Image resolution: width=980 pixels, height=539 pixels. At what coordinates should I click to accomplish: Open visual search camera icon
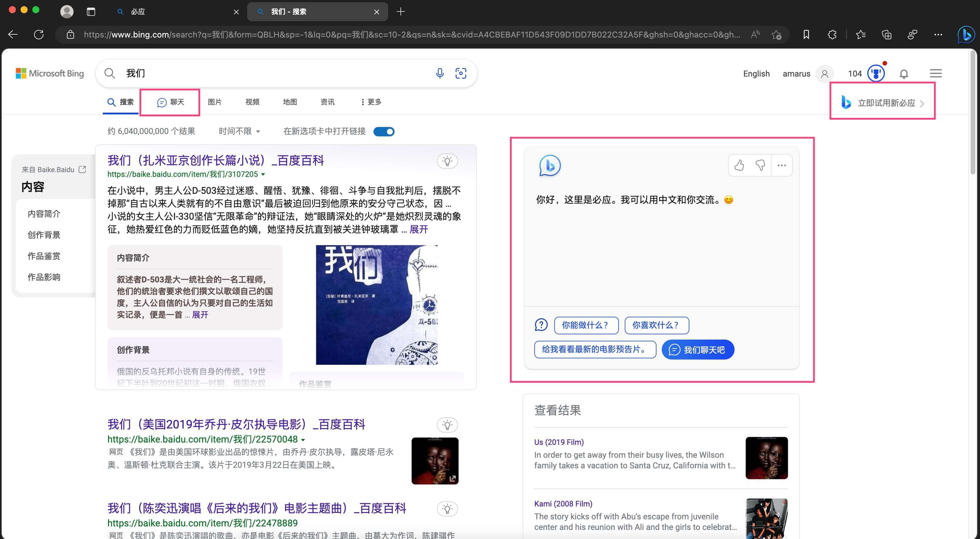461,73
